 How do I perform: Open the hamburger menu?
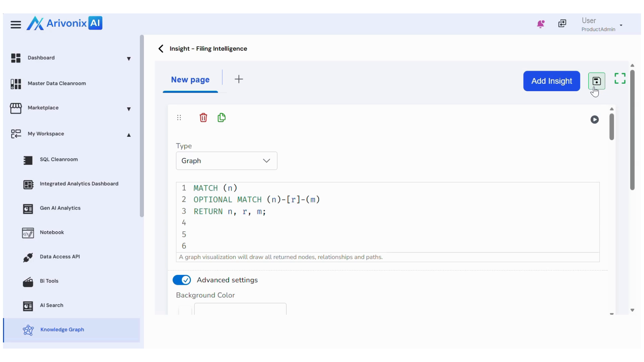pos(15,24)
